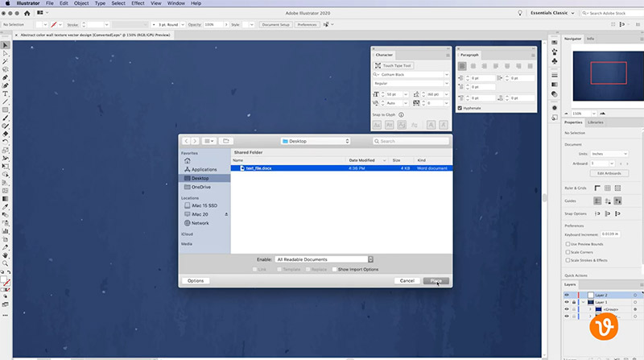
Task: Select the Rectangle tool
Action: click(x=6, y=110)
